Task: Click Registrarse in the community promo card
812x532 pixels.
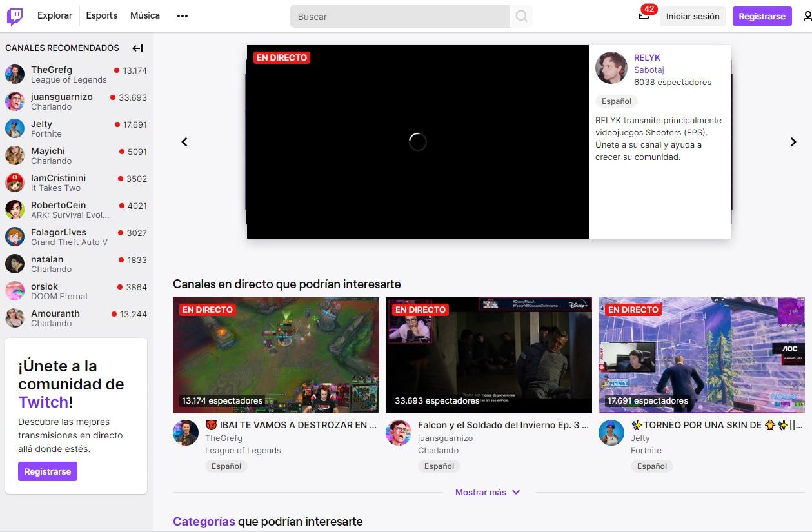Action: pyautogui.click(x=48, y=471)
